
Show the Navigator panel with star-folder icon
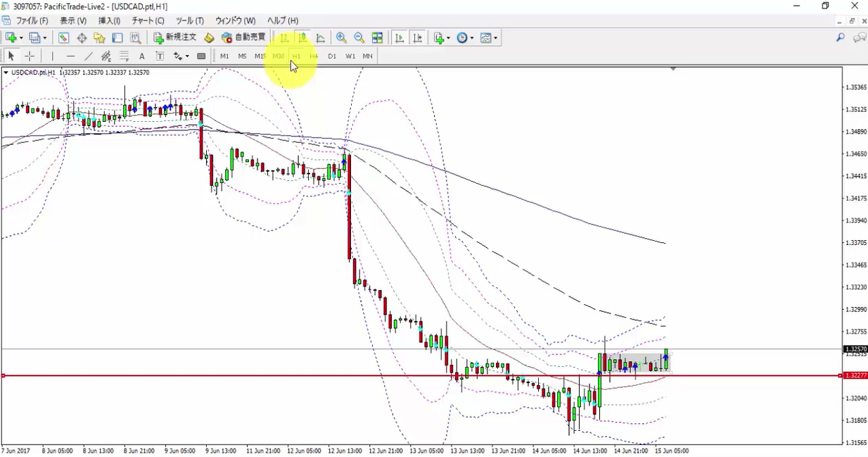[99, 37]
